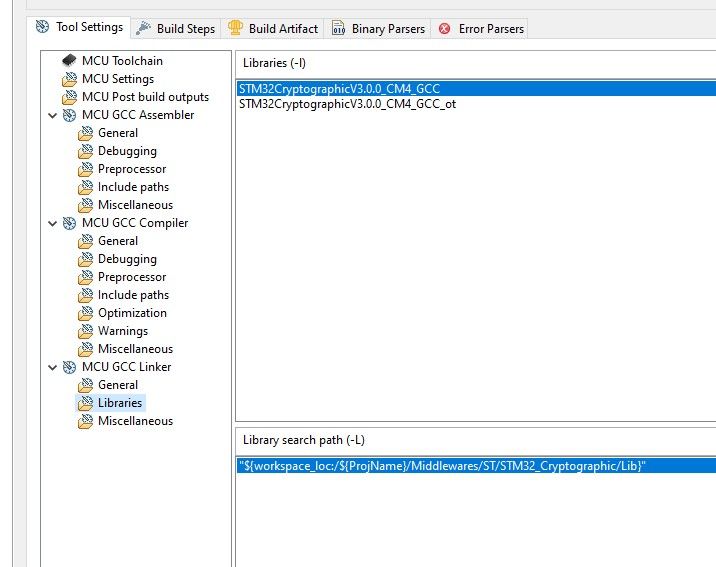Collapse the MCU GCC Linker node

point(53,368)
